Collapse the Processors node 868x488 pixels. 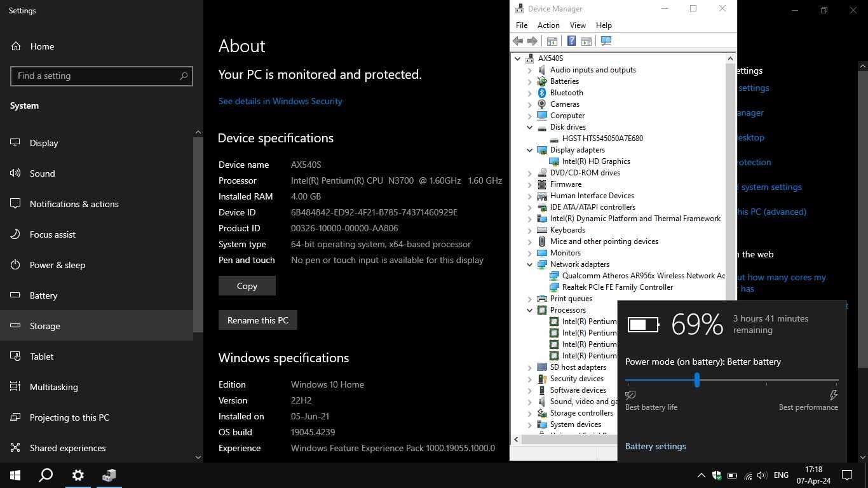(x=530, y=310)
